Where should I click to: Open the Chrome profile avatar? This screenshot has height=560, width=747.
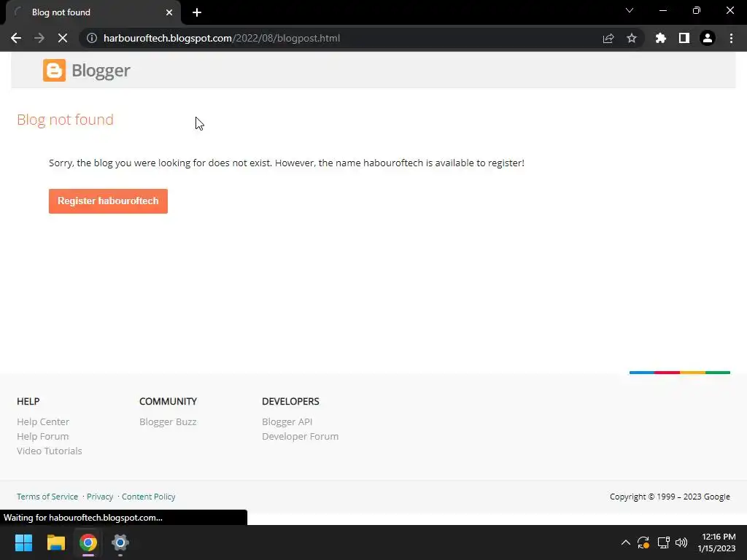708,38
